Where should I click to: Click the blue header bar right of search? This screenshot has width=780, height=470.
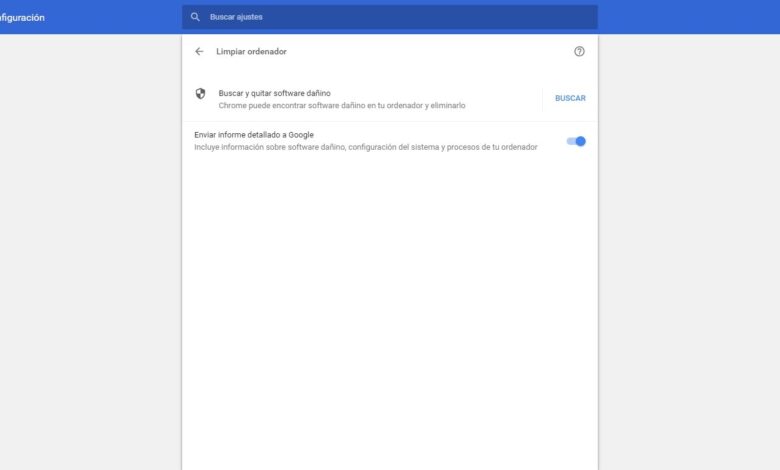point(689,17)
